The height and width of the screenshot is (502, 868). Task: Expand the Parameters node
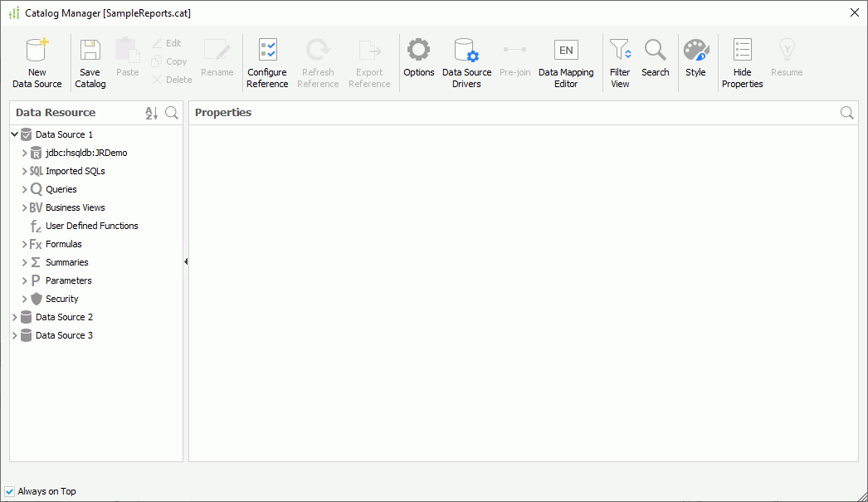[x=24, y=280]
